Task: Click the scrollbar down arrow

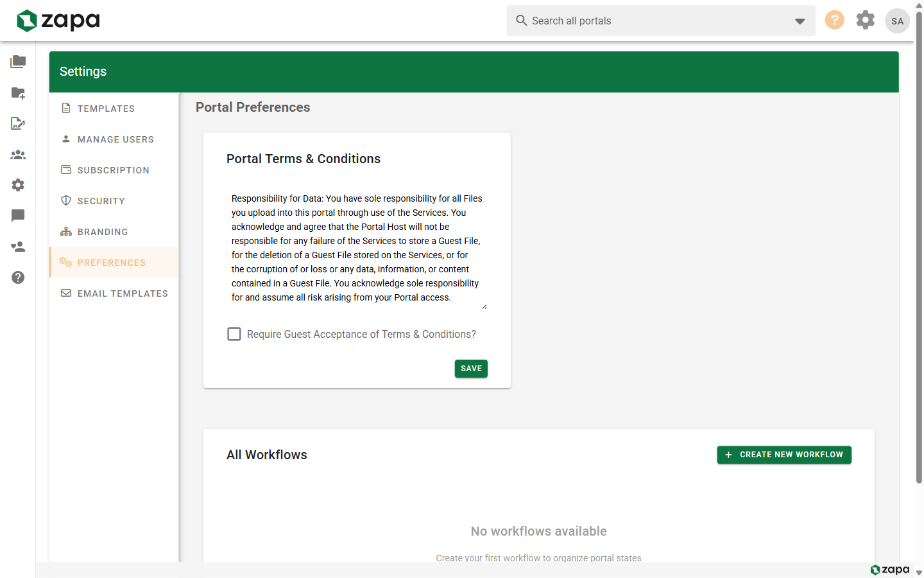Action: point(919,573)
